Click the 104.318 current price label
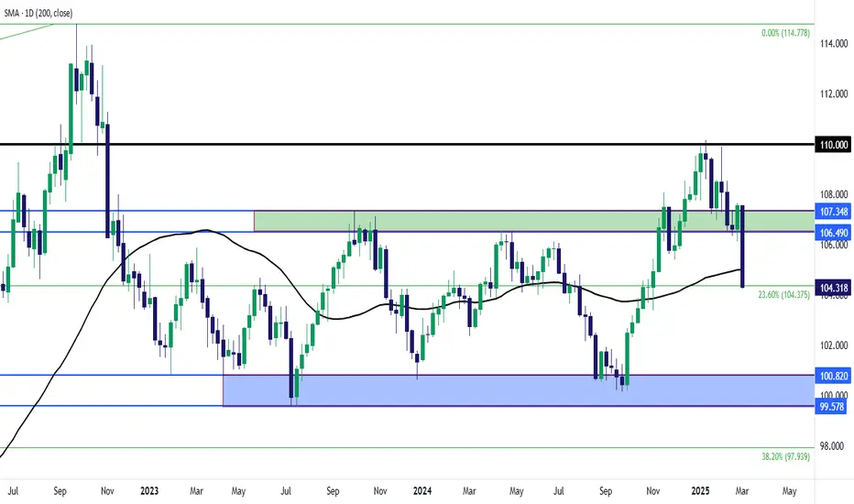 coord(833,287)
